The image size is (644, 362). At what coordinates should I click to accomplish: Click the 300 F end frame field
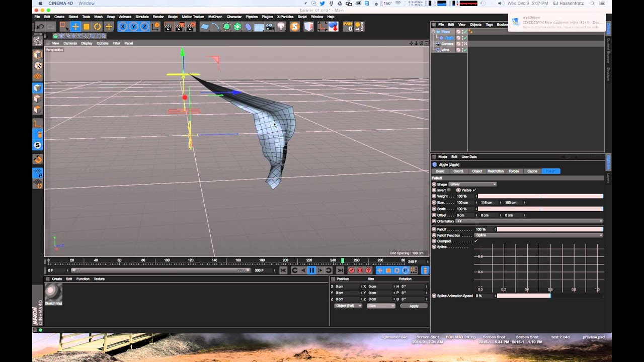263,270
